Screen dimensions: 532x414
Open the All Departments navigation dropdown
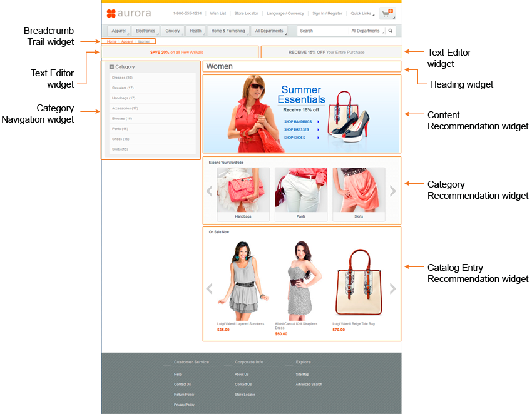click(x=272, y=30)
